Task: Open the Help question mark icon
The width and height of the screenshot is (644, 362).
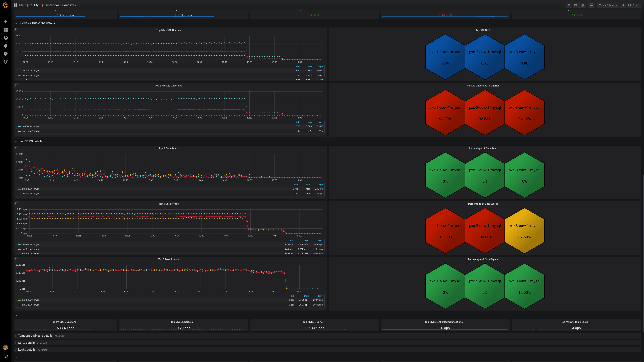Action: coord(6,355)
